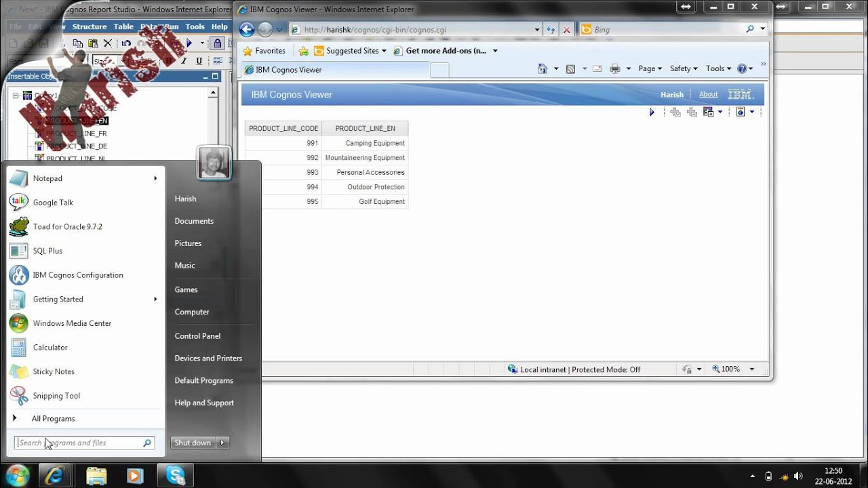The height and width of the screenshot is (488, 868).
Task: Click the Shut down button
Action: click(193, 443)
